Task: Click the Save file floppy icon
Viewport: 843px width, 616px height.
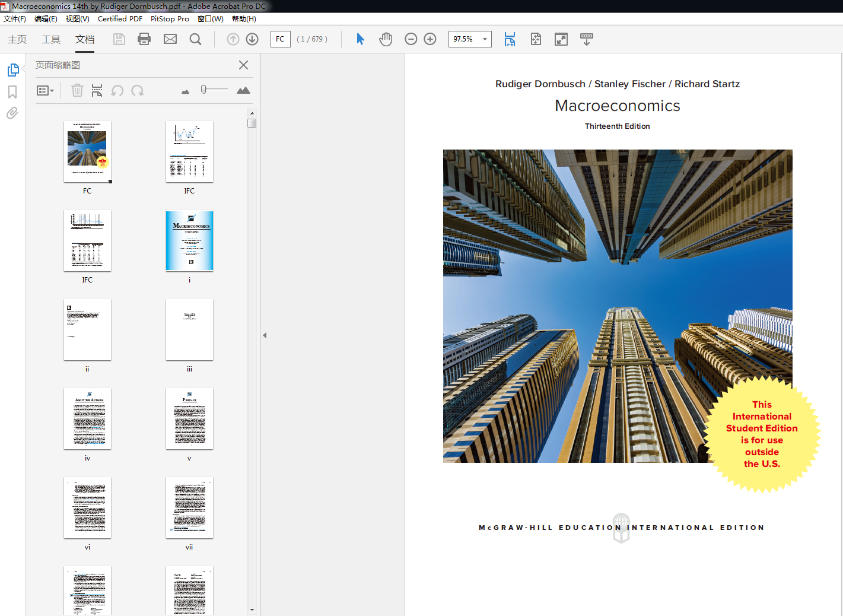Action: [x=119, y=39]
